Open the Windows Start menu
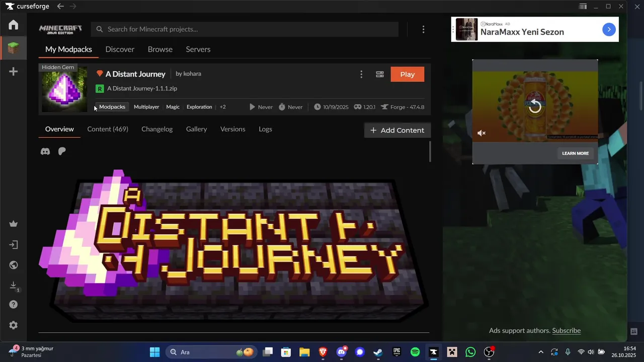The height and width of the screenshot is (362, 644). click(x=154, y=352)
